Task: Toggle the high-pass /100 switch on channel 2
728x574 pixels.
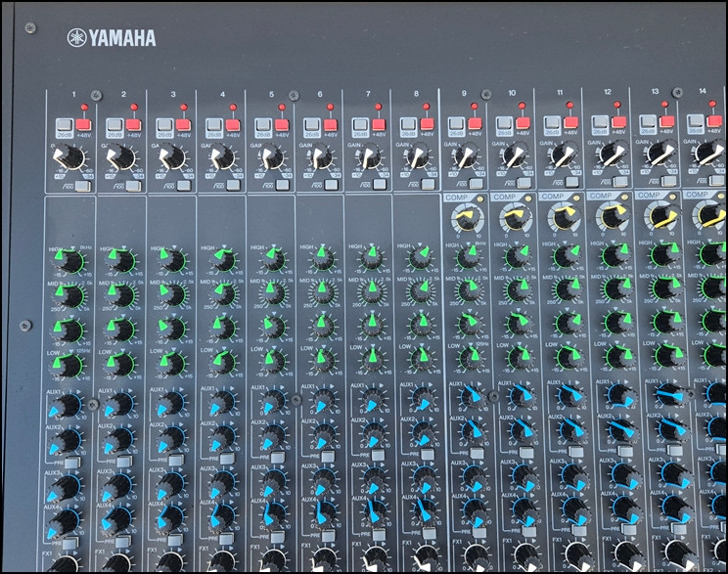Action: pyautogui.click(x=133, y=186)
